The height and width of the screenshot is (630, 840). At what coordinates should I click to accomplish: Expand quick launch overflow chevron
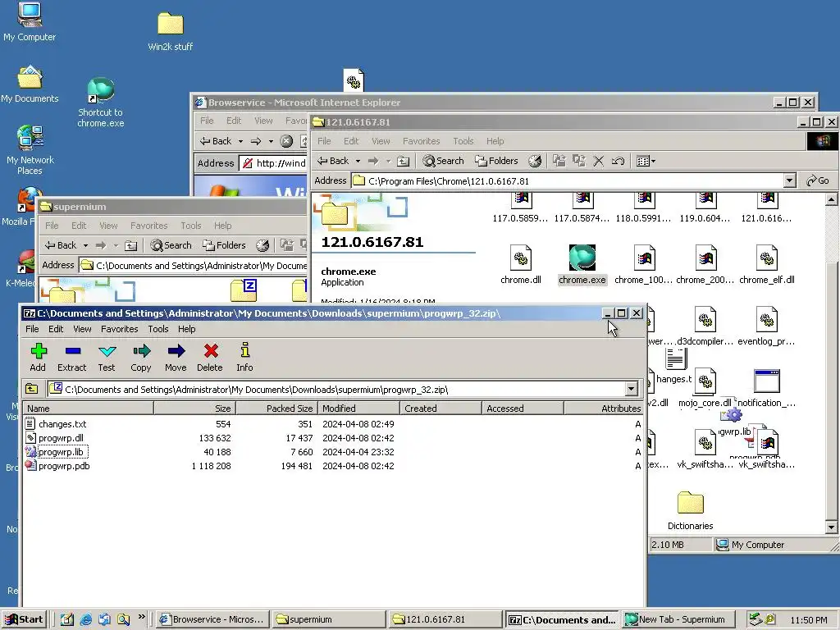coord(141,617)
